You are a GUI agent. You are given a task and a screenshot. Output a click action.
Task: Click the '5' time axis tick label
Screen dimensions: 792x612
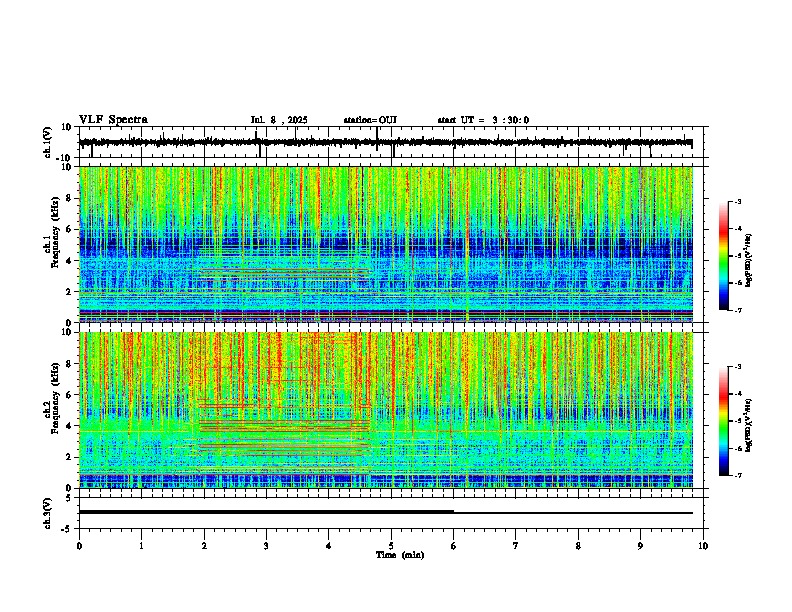(391, 546)
